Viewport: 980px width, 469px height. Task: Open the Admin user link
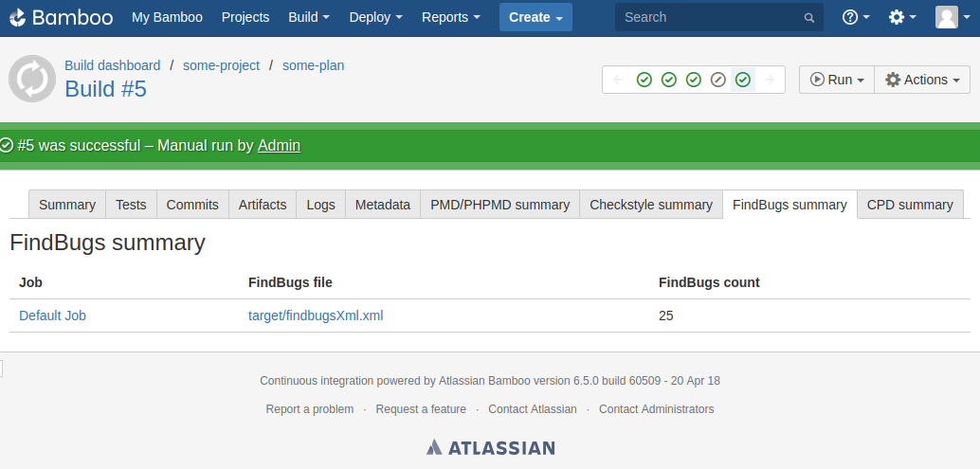click(279, 146)
